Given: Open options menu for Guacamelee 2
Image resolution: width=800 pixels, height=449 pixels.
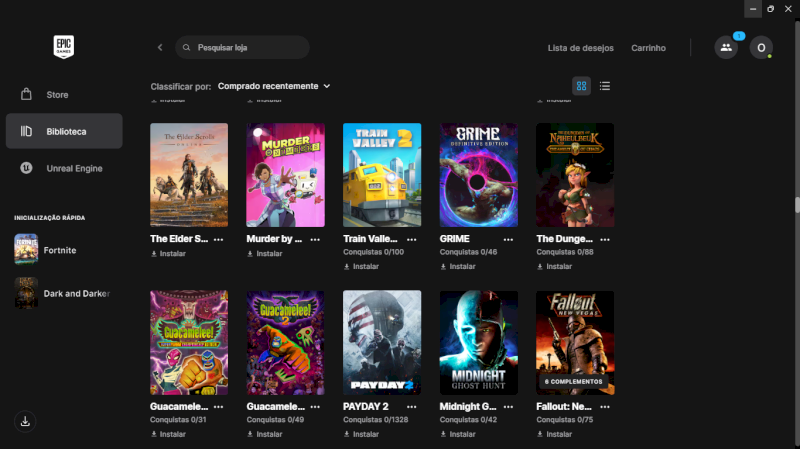Looking at the screenshot, I should [315, 407].
